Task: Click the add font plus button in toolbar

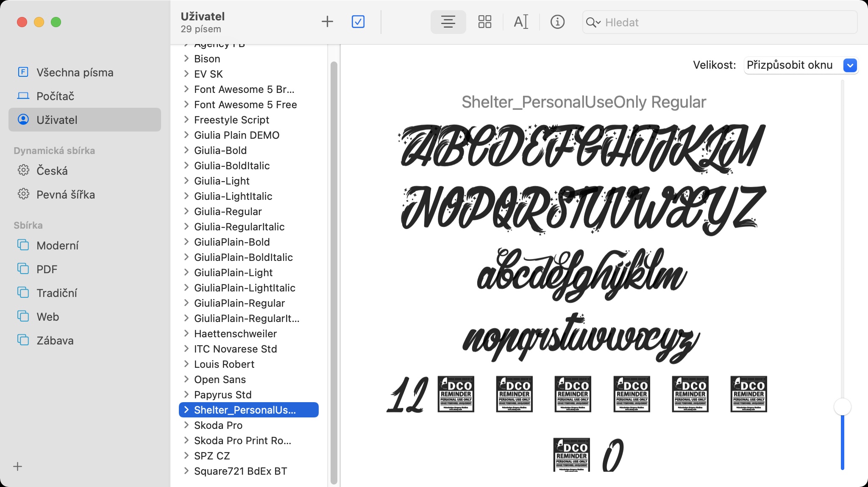Action: pos(327,22)
